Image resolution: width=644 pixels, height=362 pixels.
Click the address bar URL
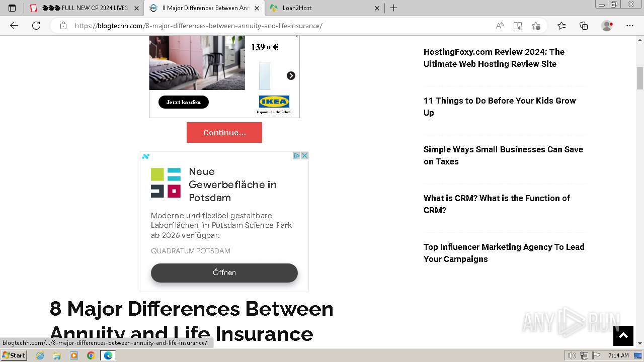(x=198, y=26)
